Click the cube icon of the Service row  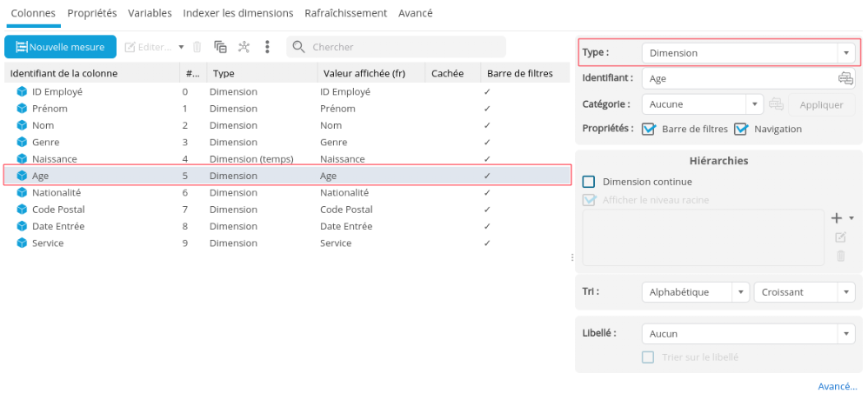[x=22, y=243]
